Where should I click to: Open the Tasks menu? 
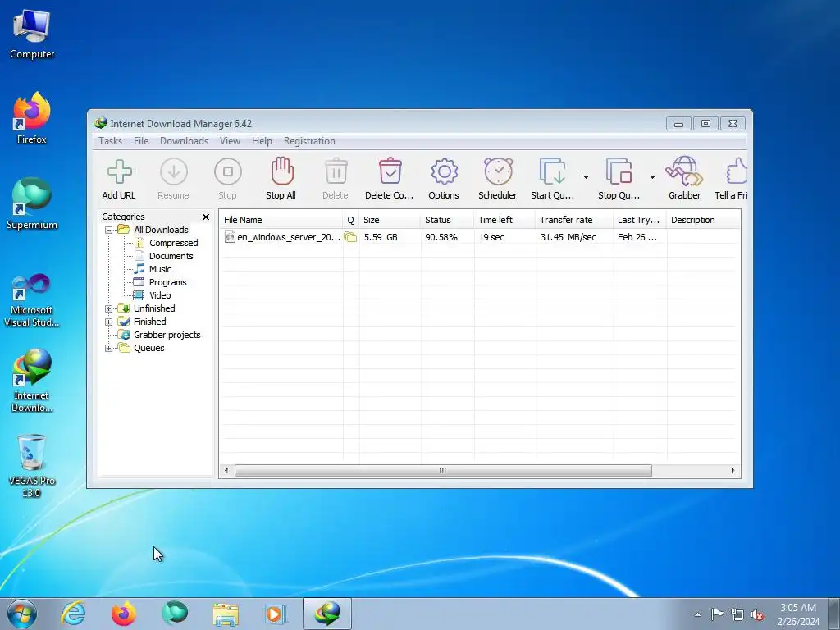(x=111, y=141)
